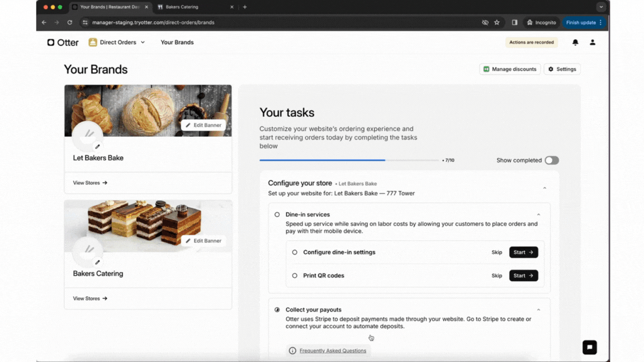Select the Print QR codes radio circle
Image resolution: width=644 pixels, height=362 pixels.
coord(295,276)
